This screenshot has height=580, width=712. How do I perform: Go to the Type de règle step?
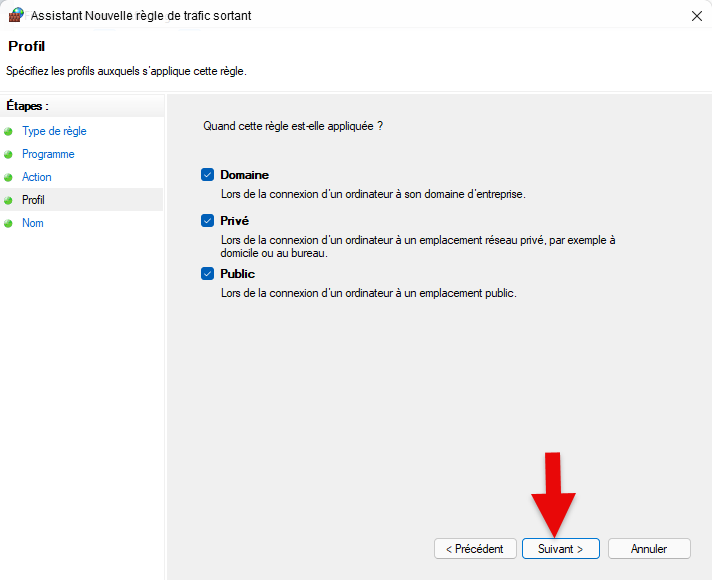tap(54, 131)
